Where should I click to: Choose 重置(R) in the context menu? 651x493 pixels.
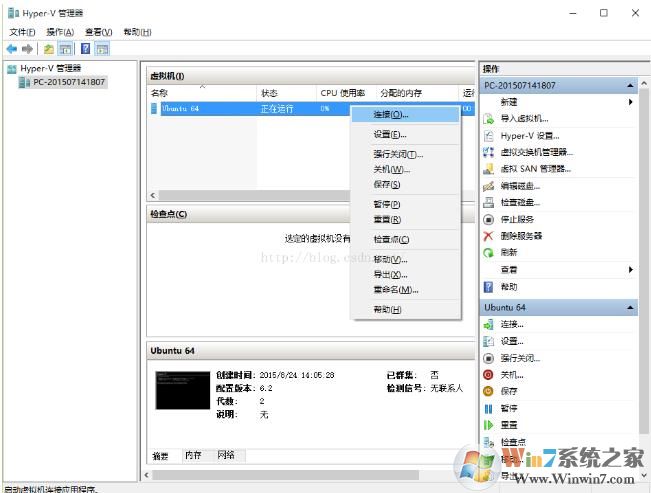pyautogui.click(x=406, y=219)
